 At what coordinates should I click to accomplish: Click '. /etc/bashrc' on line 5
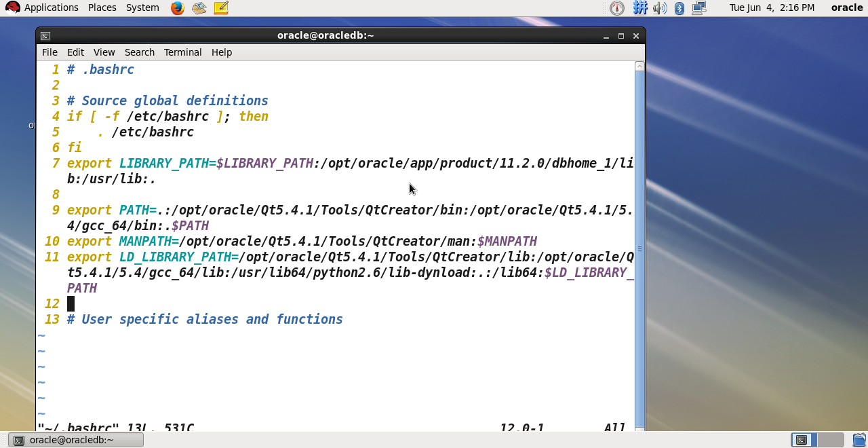pos(145,132)
